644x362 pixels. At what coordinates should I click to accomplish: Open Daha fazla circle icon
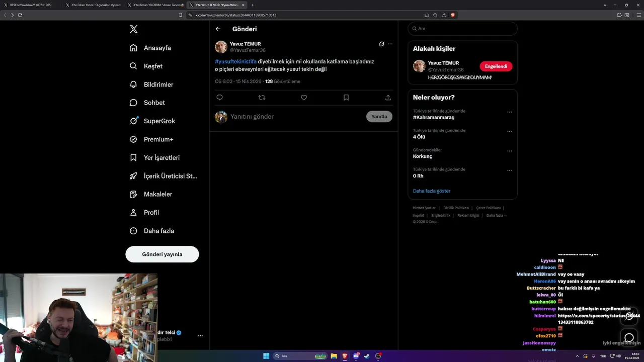click(133, 231)
